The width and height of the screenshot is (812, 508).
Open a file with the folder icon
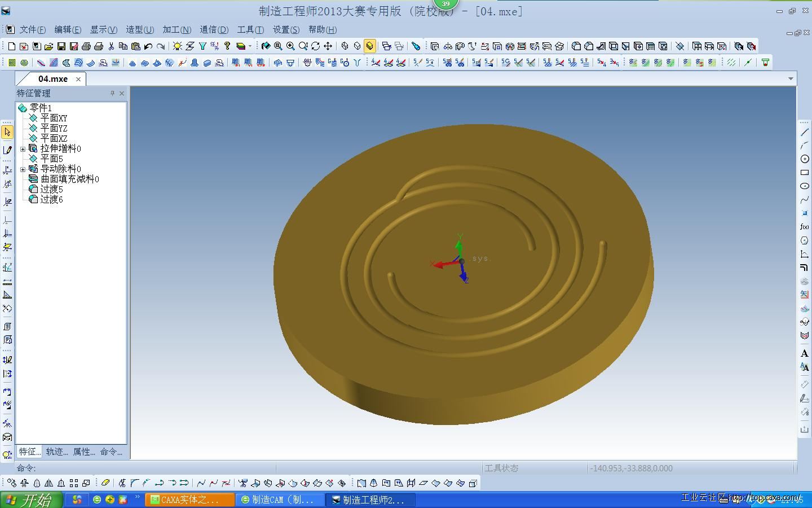(x=49, y=46)
